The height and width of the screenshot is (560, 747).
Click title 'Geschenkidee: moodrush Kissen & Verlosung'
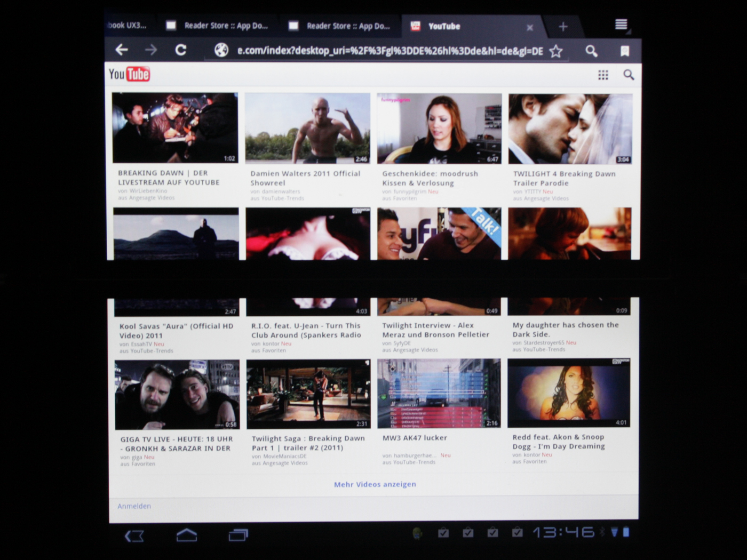(430, 178)
